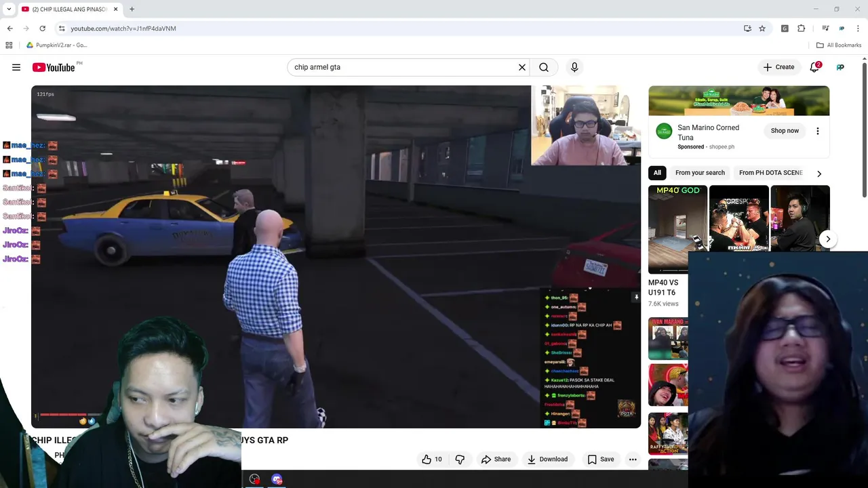The width and height of the screenshot is (868, 488).
Task: Select the URL in the address bar
Action: (123, 28)
